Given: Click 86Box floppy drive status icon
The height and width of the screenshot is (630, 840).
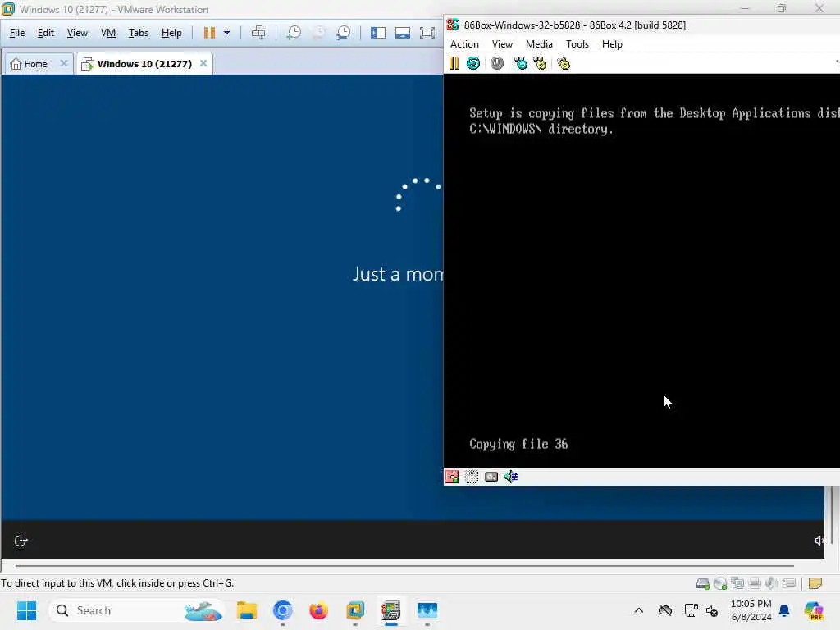Looking at the screenshot, I should 452,477.
